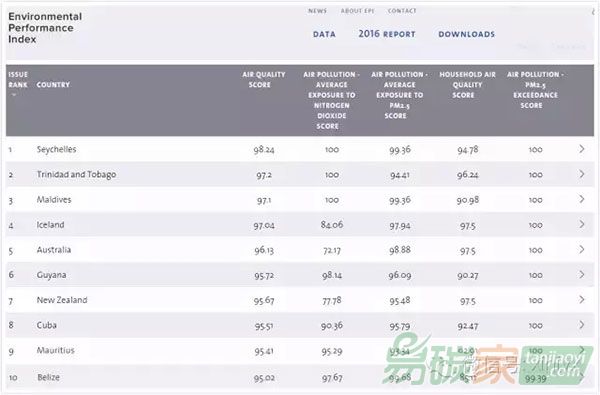
Task: Expand the Cuba row chevron
Action: 582,325
